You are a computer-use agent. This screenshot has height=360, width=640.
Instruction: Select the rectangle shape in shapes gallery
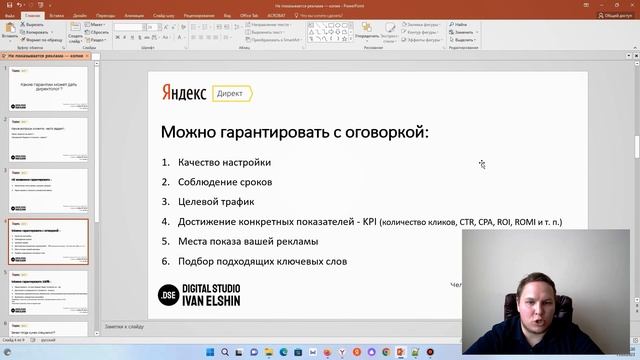[x=331, y=25]
